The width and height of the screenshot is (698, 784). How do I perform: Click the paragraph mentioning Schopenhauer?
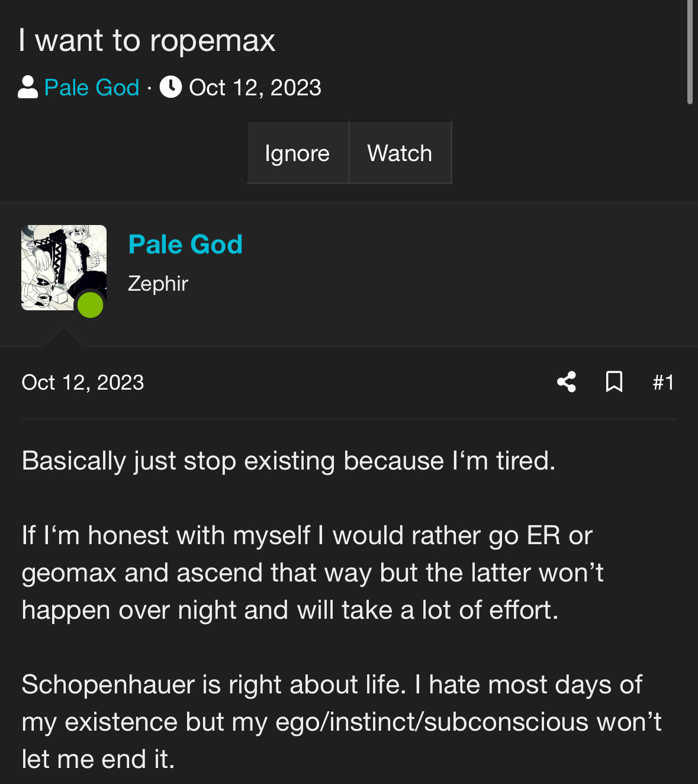tap(340, 722)
